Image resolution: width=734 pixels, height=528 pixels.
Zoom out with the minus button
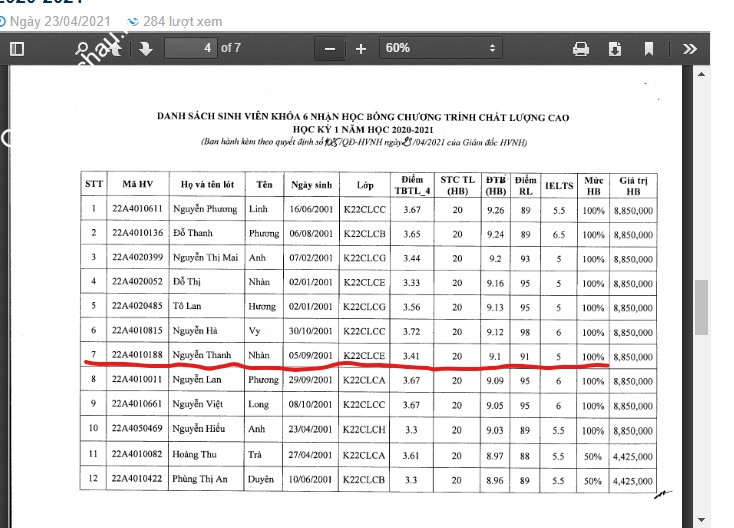click(x=330, y=49)
